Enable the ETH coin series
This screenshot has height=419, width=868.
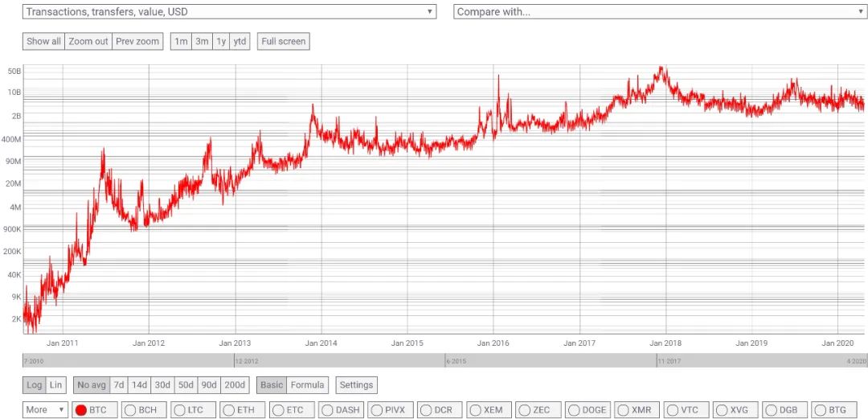coord(243,410)
